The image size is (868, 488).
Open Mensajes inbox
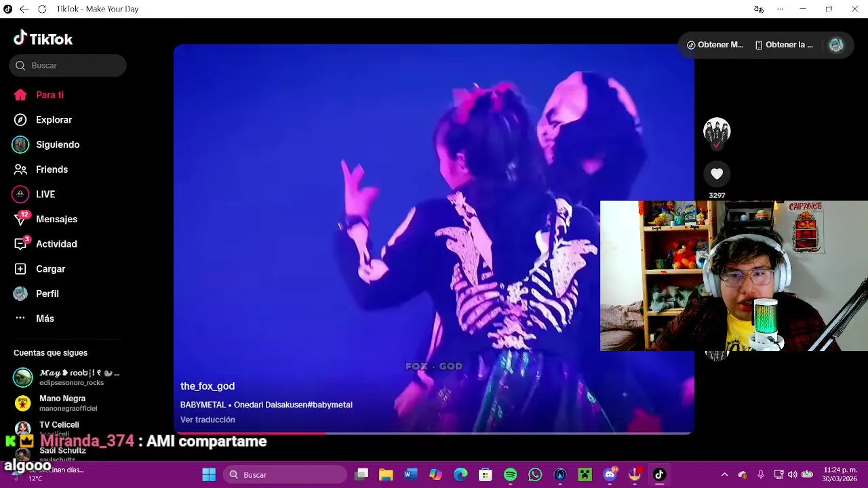[56, 219]
